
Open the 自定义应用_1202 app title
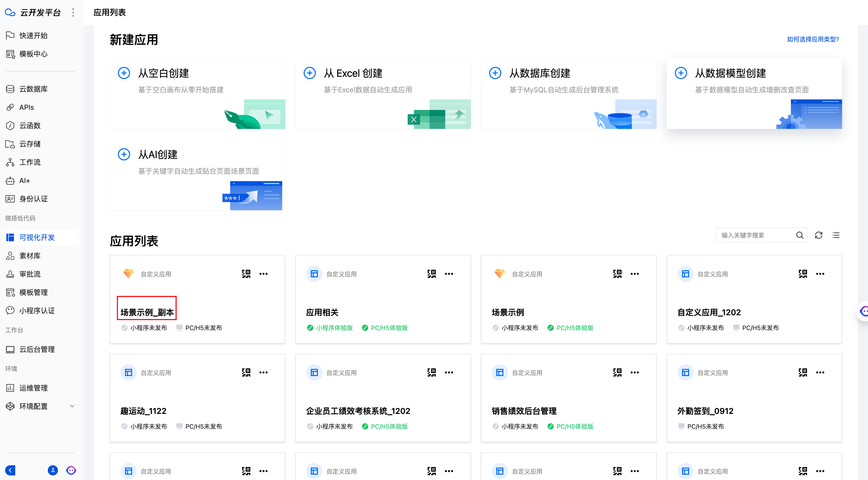pos(709,312)
